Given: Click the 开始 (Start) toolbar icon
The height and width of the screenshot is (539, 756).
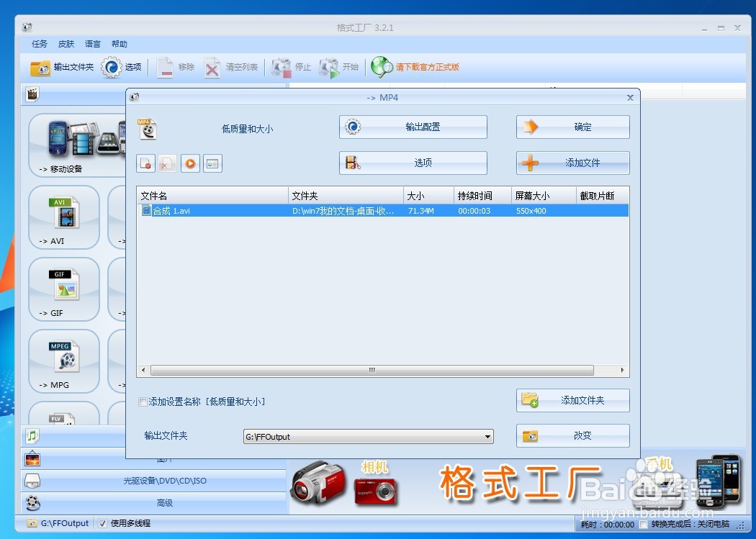Looking at the screenshot, I should coord(329,67).
